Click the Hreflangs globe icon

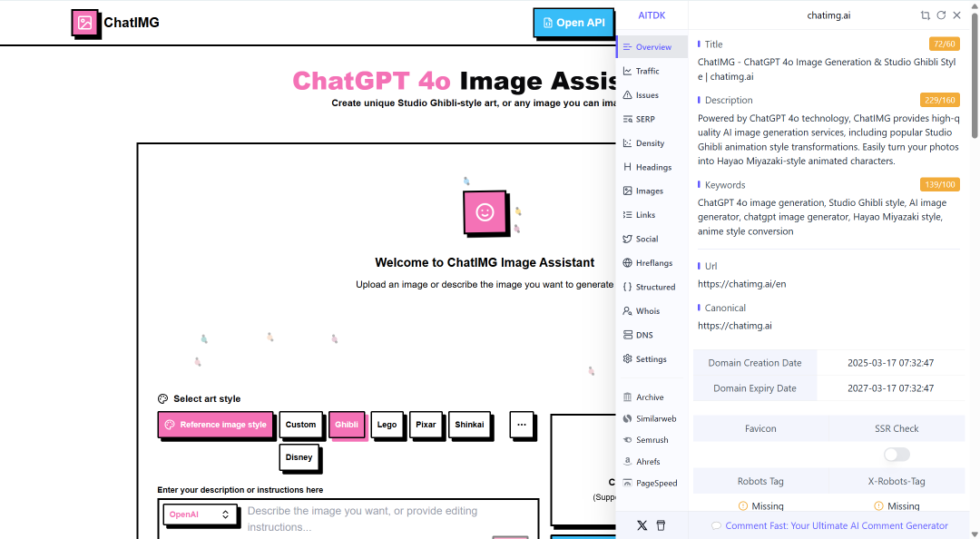(x=628, y=262)
